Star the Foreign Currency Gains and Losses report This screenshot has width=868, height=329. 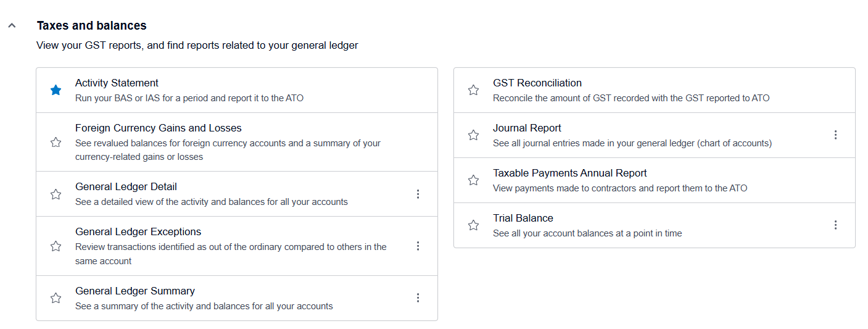click(x=56, y=142)
